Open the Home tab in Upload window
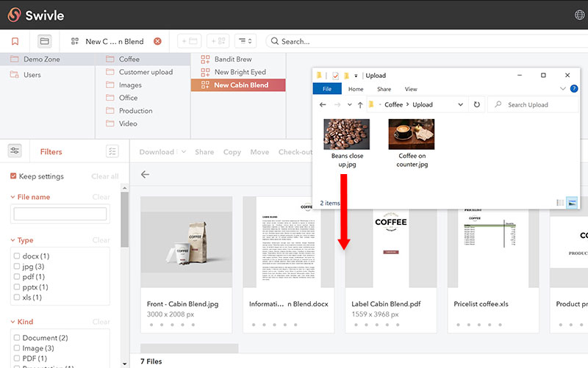Image resolution: width=588 pixels, height=368 pixels. coord(356,89)
